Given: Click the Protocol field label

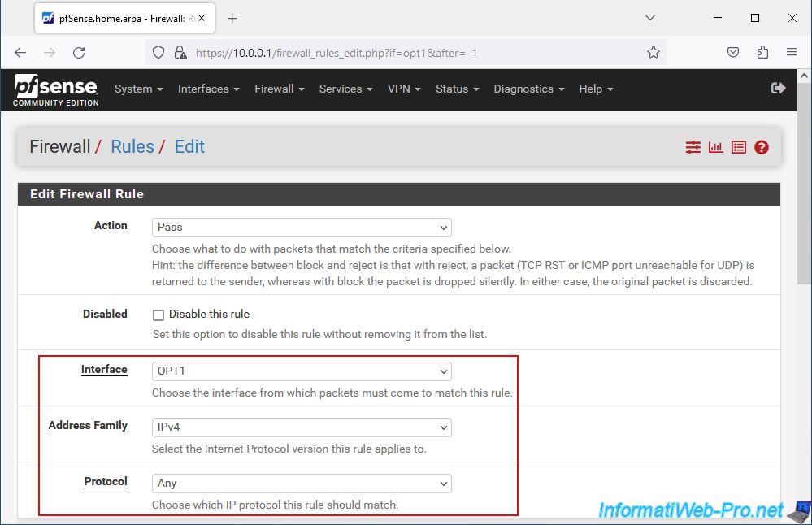Looking at the screenshot, I should pos(106,481).
